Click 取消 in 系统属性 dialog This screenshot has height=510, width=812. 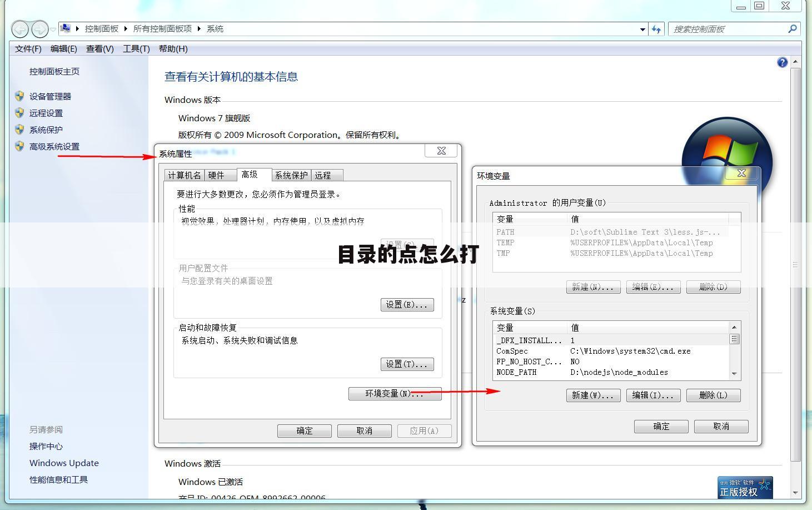[x=365, y=431]
